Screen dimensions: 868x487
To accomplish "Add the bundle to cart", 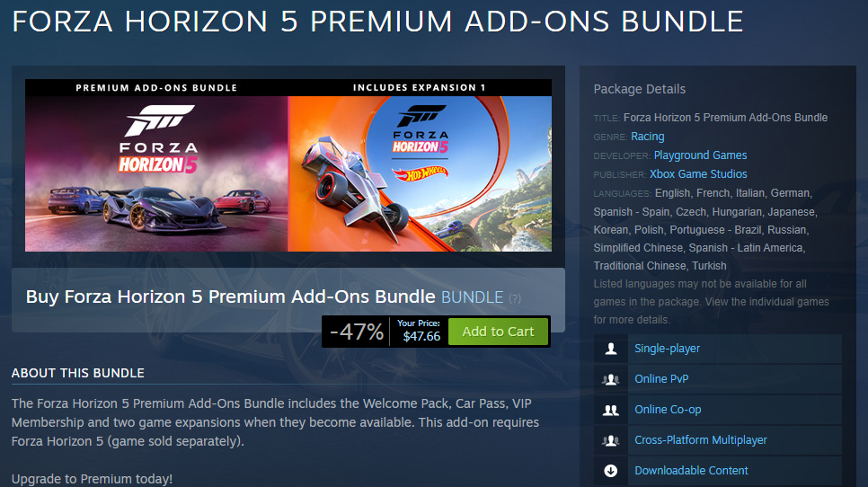I will (x=498, y=332).
